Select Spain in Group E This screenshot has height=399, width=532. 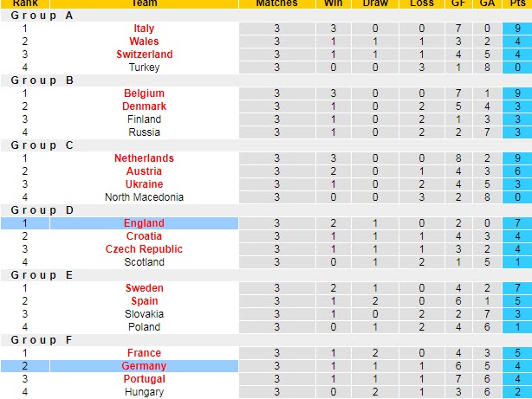point(144,301)
